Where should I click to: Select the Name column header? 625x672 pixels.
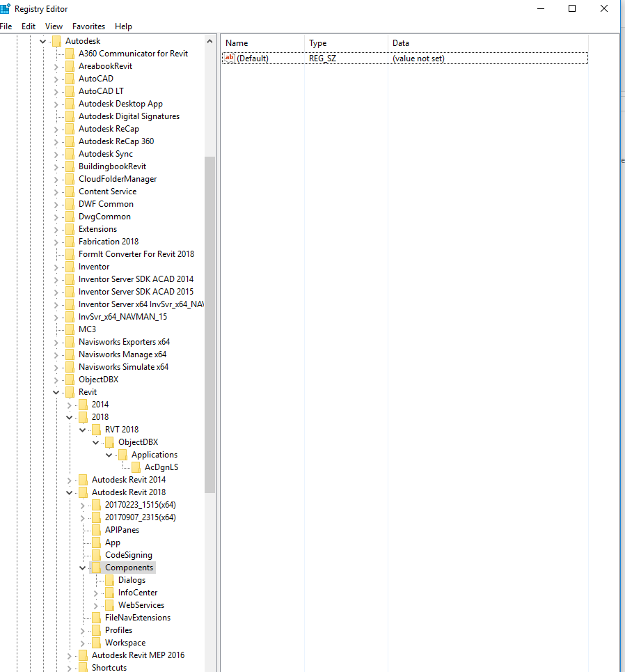point(262,43)
